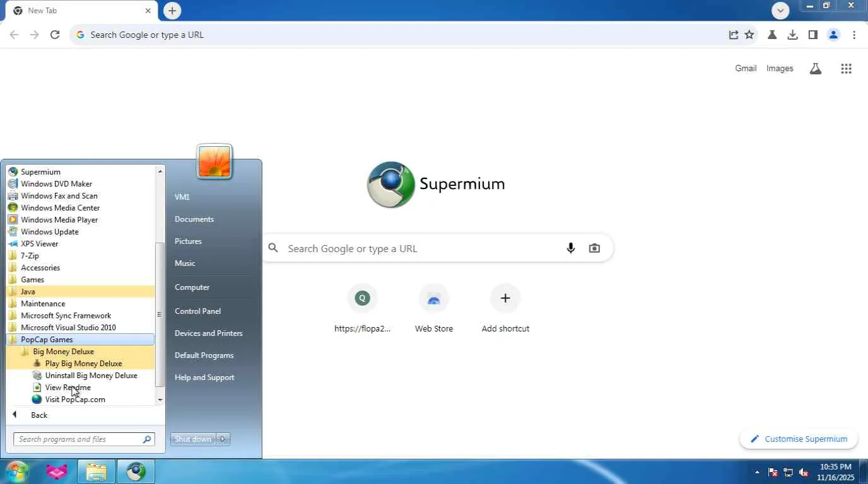Open XPS Viewer
The height and width of the screenshot is (484, 868).
click(80, 244)
